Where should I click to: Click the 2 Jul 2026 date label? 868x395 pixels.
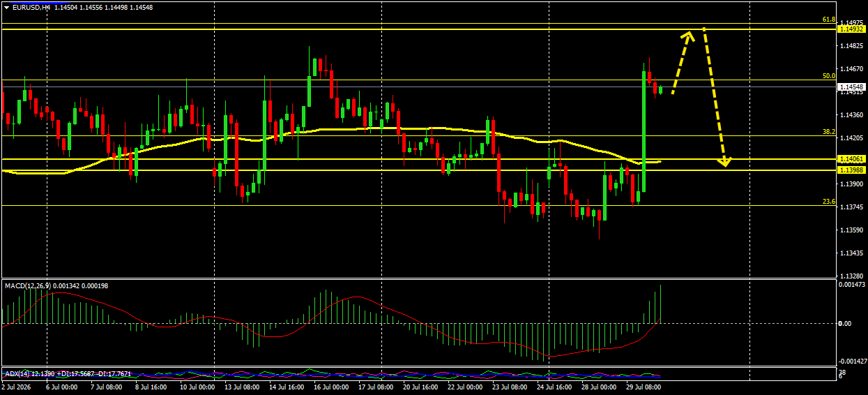coord(17,386)
